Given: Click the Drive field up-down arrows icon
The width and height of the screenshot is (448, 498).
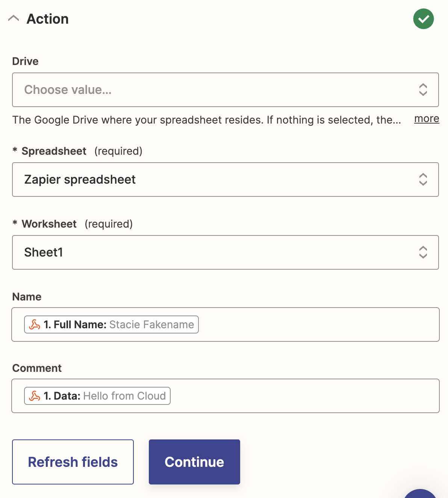Looking at the screenshot, I should coord(423,90).
